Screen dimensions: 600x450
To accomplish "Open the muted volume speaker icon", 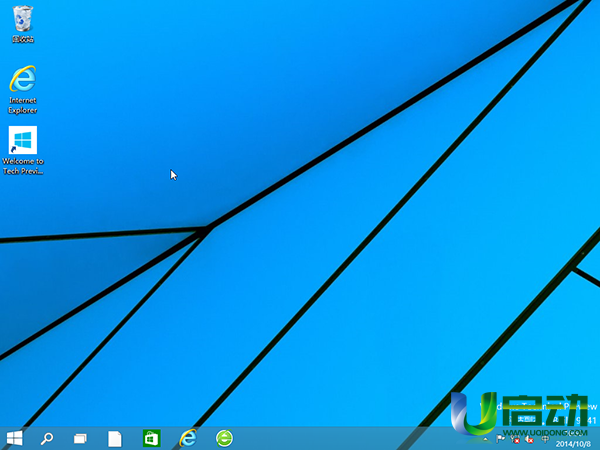I will 528,439.
